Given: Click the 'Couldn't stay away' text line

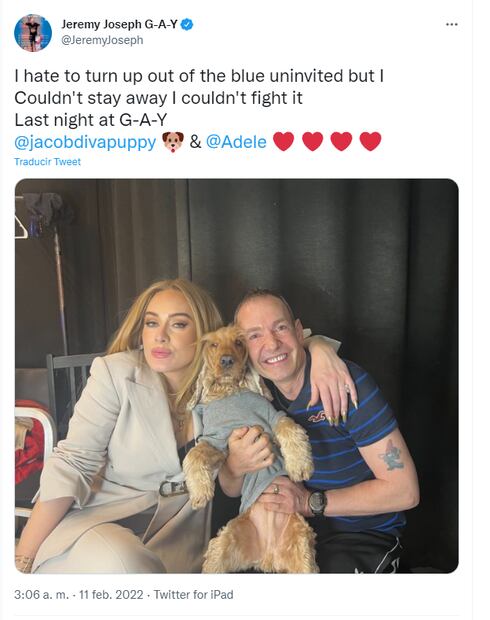Looking at the screenshot, I should (x=158, y=98).
